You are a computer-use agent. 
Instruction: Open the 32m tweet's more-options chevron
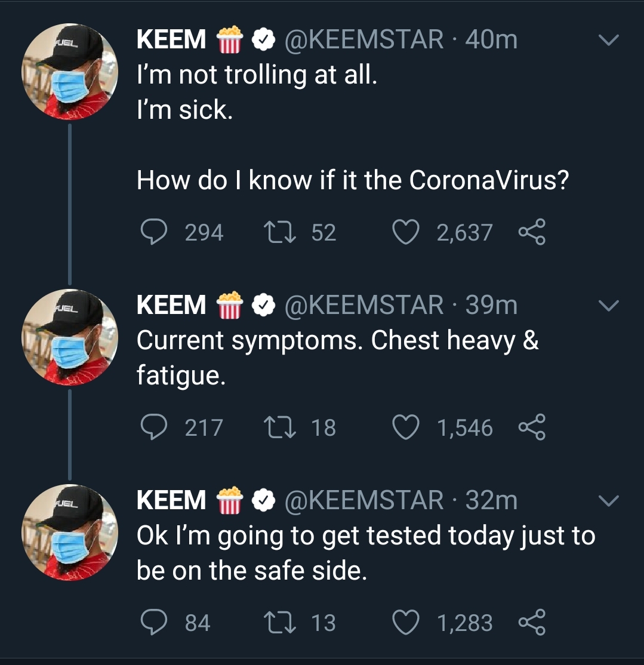pos(609,500)
